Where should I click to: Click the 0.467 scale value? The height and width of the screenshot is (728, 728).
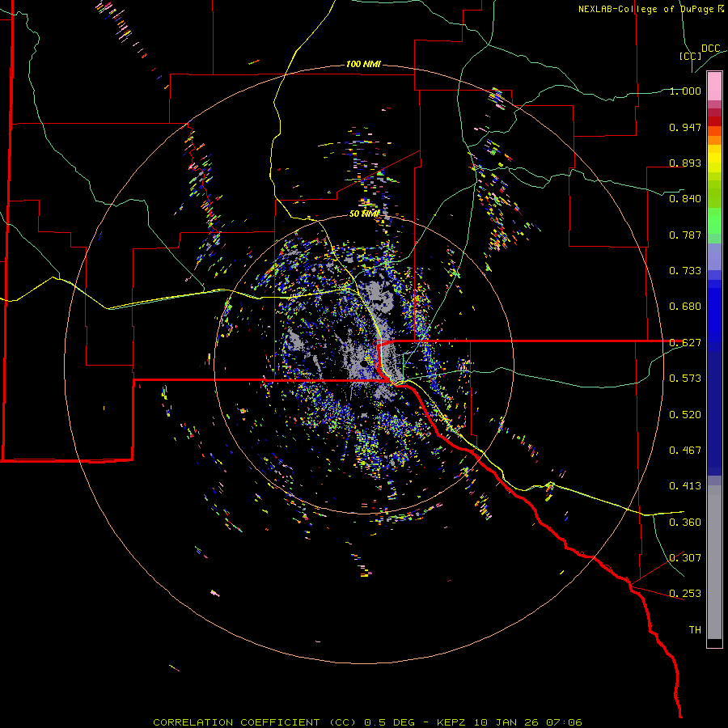tap(685, 451)
